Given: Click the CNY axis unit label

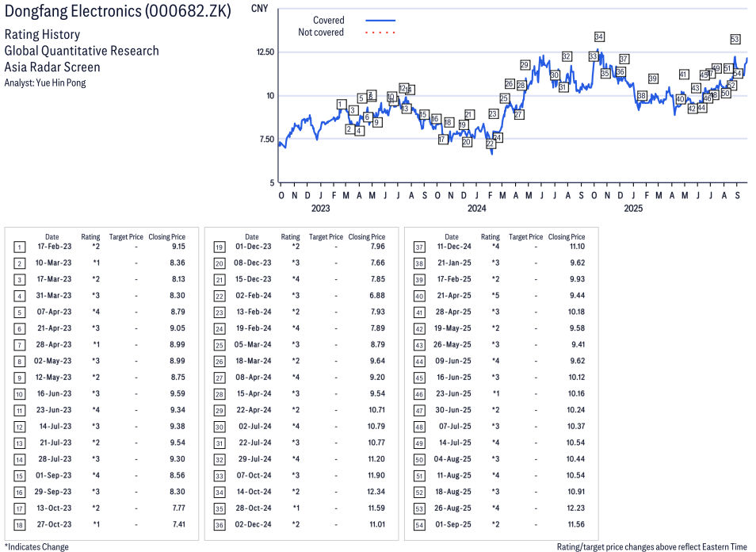Looking at the screenshot, I should click(x=259, y=8).
